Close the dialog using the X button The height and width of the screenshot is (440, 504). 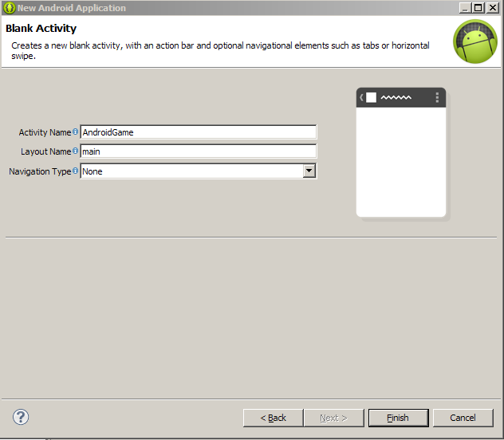pos(492,7)
